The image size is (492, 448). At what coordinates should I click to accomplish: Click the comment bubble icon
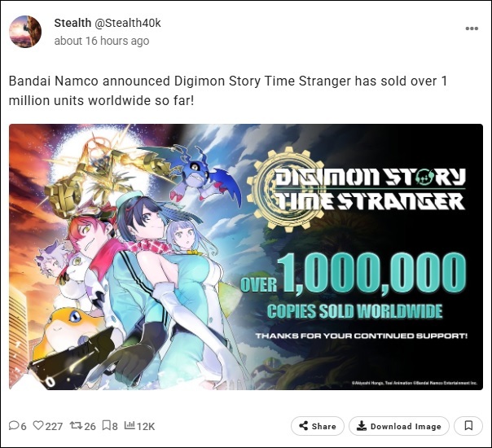[14, 425]
